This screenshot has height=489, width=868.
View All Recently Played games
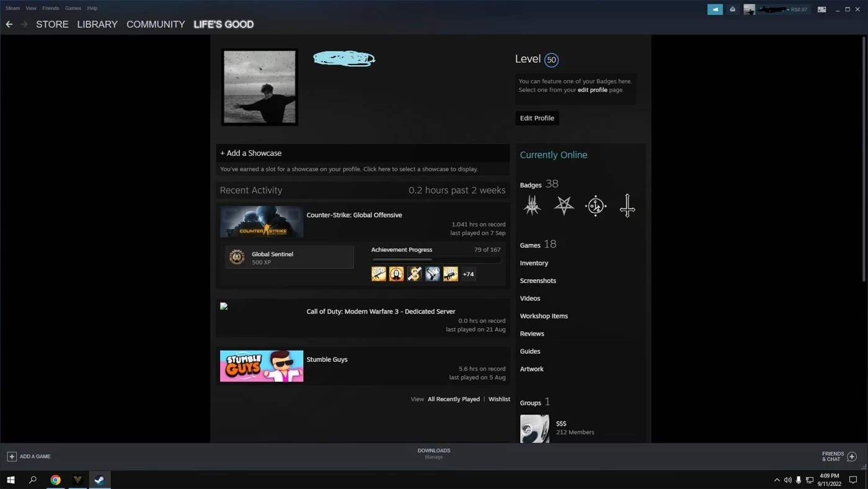[454, 399]
